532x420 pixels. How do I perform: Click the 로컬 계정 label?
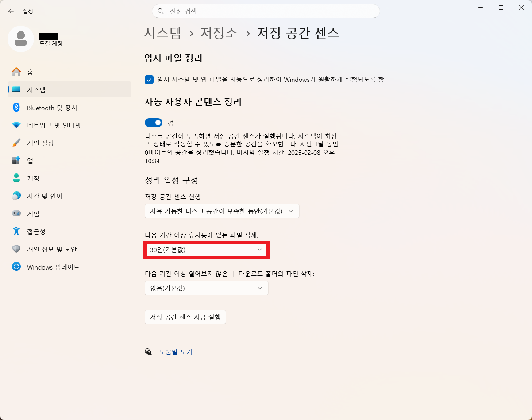[x=50, y=43]
